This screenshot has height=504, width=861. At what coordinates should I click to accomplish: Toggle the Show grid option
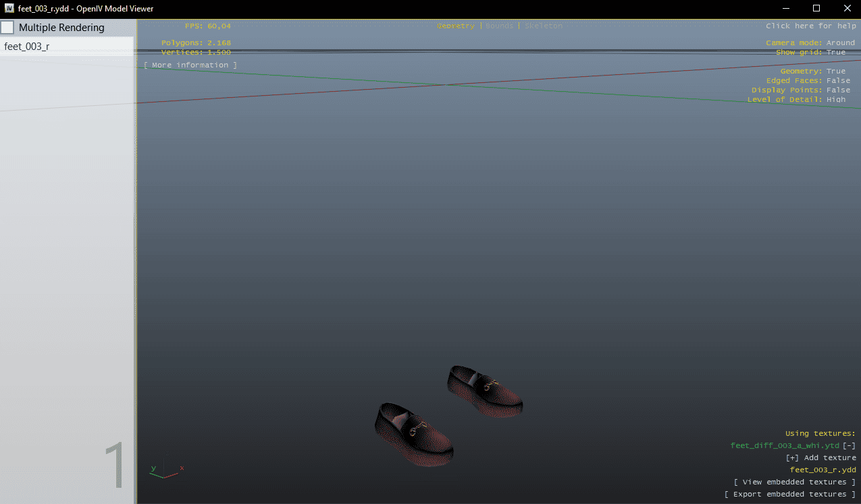835,52
